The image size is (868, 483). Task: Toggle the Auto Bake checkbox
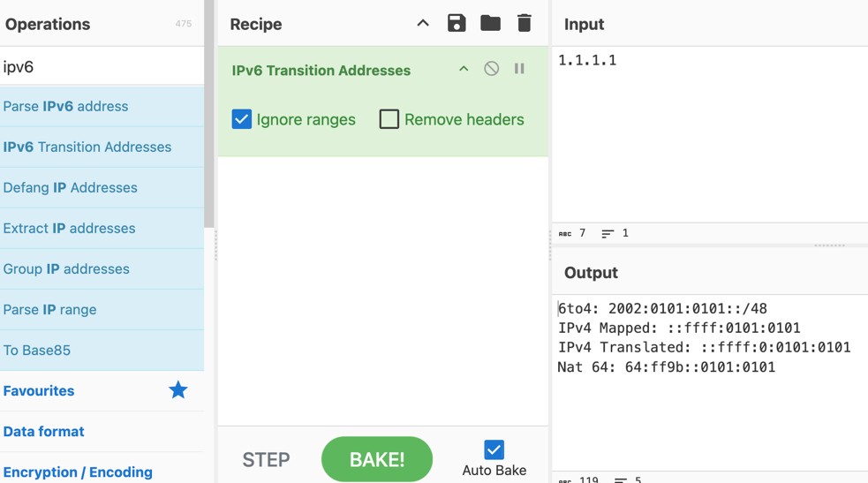494,449
